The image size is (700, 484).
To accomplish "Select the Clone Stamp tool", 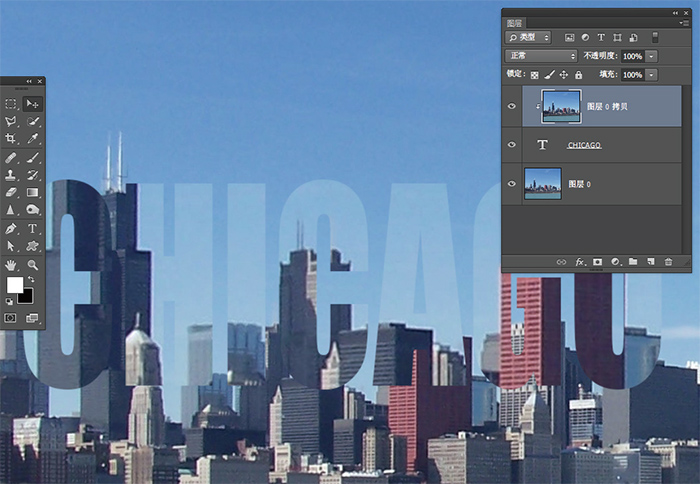I will pos(11,175).
